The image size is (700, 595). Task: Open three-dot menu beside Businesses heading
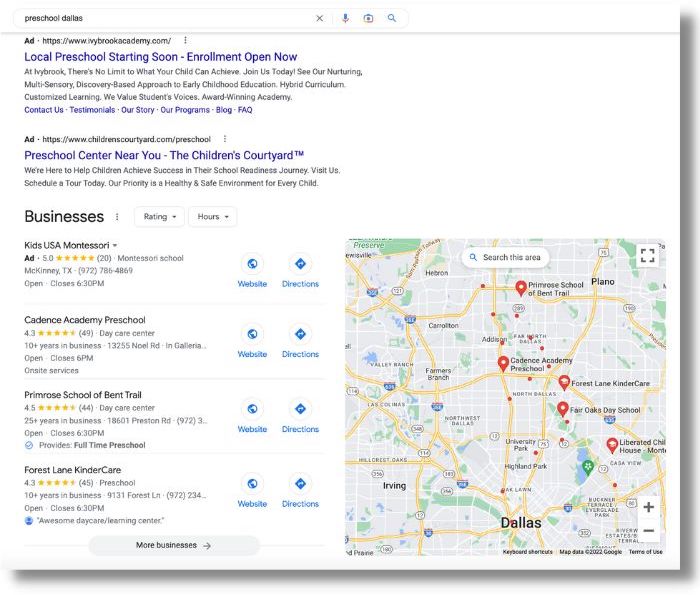pyautogui.click(x=117, y=216)
